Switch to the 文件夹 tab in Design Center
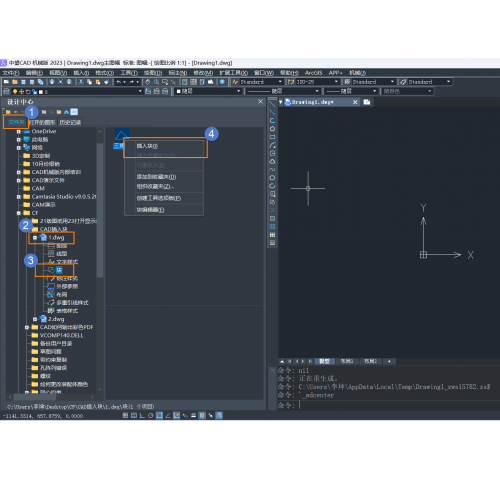 pos(16,122)
